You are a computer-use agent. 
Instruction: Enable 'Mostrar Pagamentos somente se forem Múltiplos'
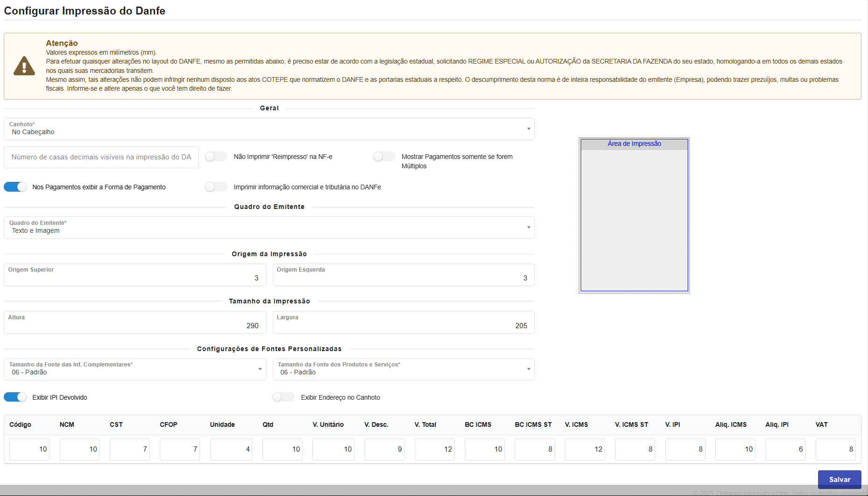pos(384,157)
